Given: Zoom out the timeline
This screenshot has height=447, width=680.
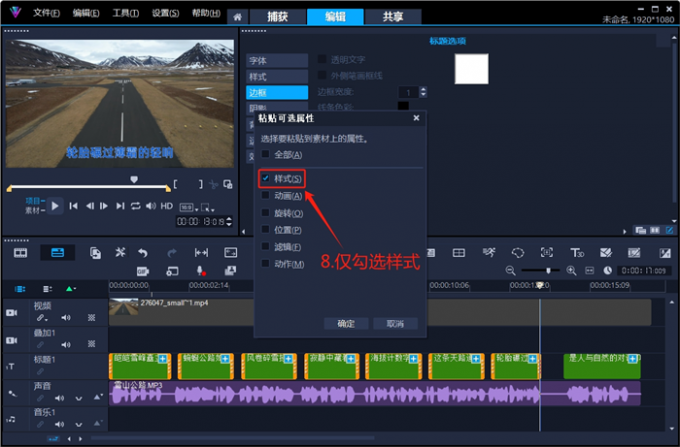Looking at the screenshot, I should tap(510, 271).
